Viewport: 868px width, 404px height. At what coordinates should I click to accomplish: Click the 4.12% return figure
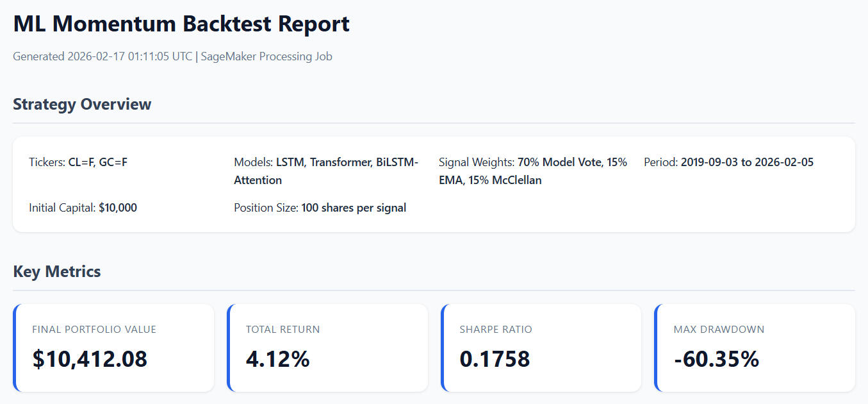(x=278, y=359)
